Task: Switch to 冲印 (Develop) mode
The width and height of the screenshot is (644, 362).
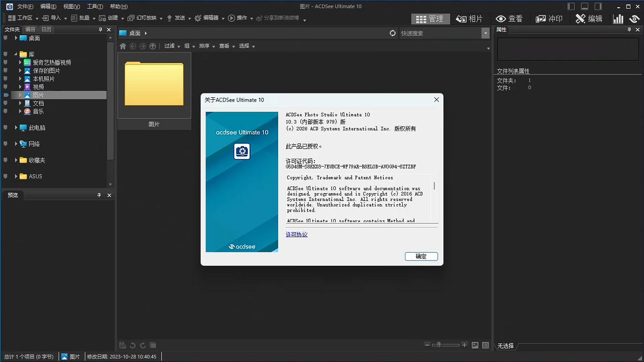Action: [x=549, y=19]
